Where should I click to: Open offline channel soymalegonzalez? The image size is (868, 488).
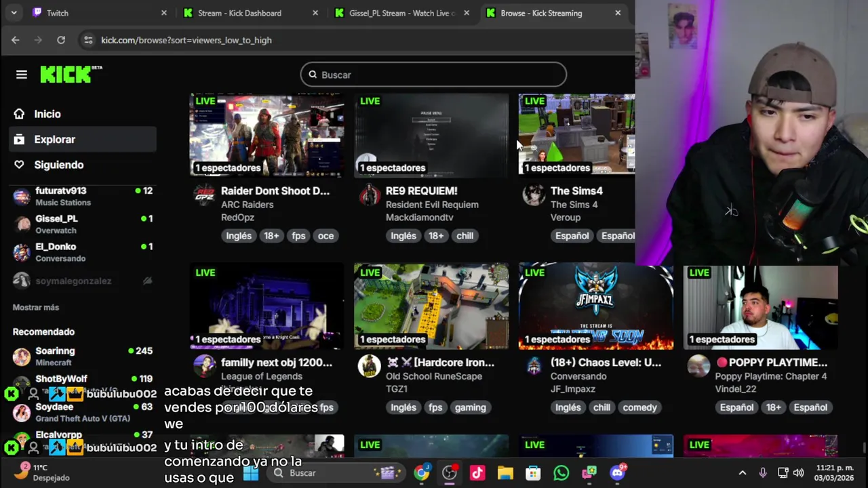click(83, 281)
